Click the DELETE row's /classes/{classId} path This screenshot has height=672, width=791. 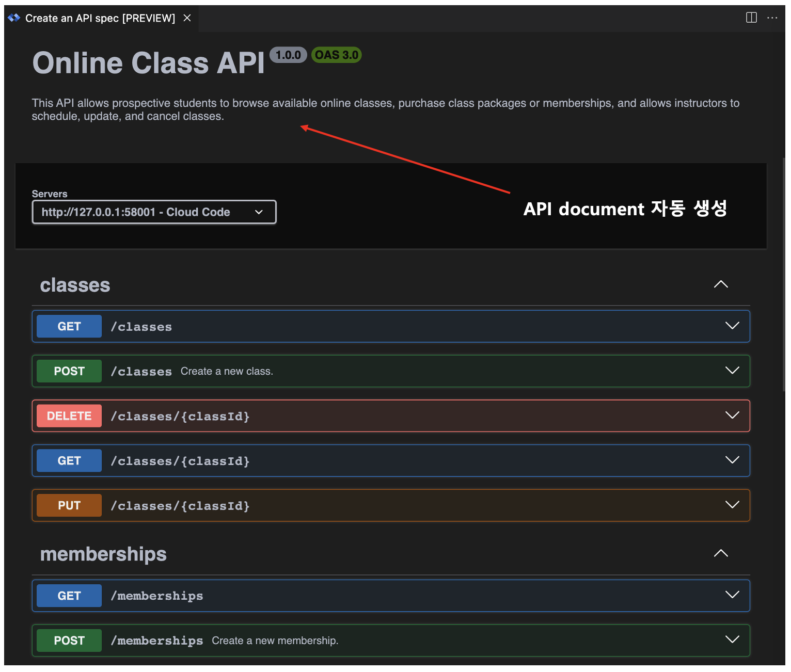click(180, 416)
